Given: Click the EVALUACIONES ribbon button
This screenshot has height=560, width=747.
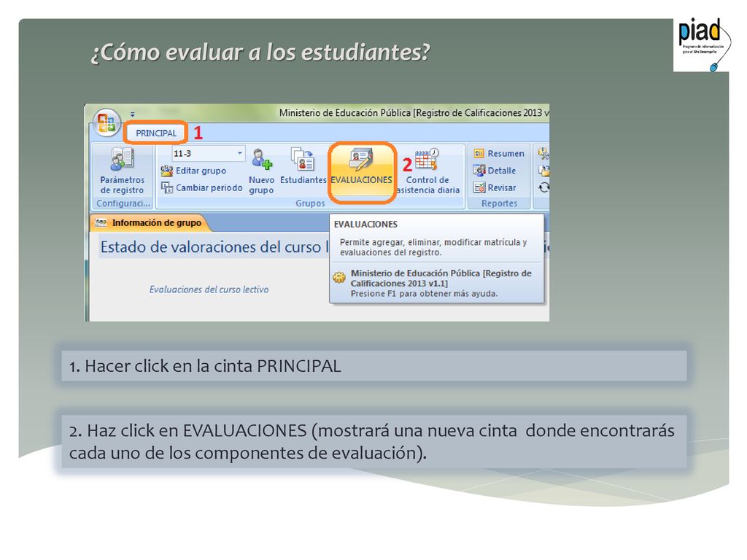Looking at the screenshot, I should coord(362,172).
